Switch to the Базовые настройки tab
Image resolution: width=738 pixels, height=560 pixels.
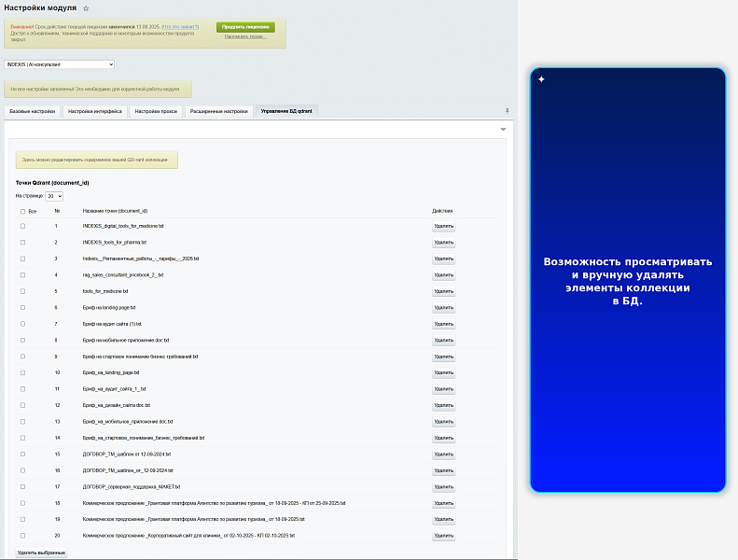click(33, 112)
